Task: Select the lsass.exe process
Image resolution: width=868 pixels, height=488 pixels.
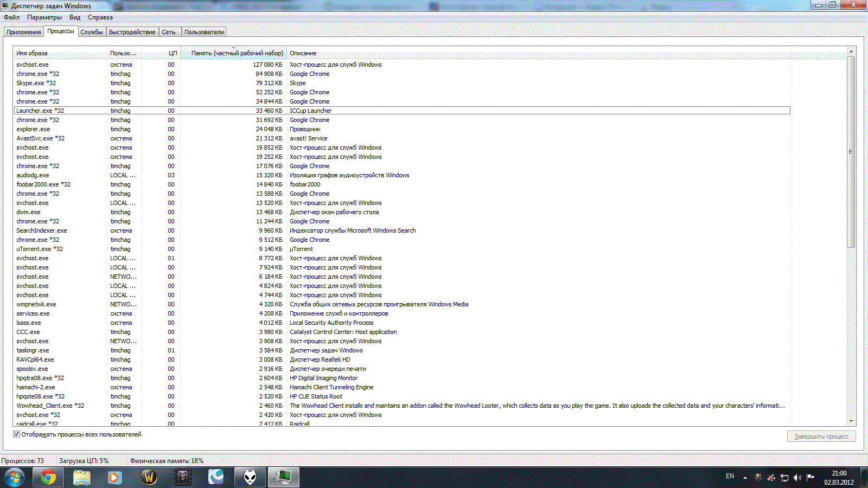Action: coord(402,323)
